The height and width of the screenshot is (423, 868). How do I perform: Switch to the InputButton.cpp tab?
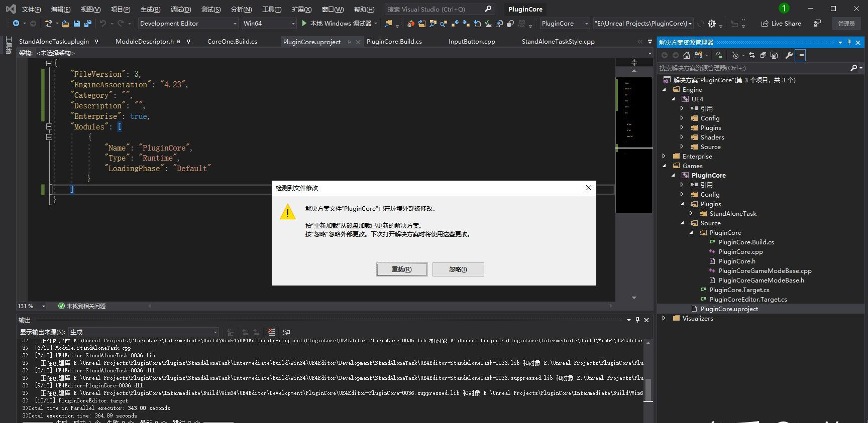point(472,42)
